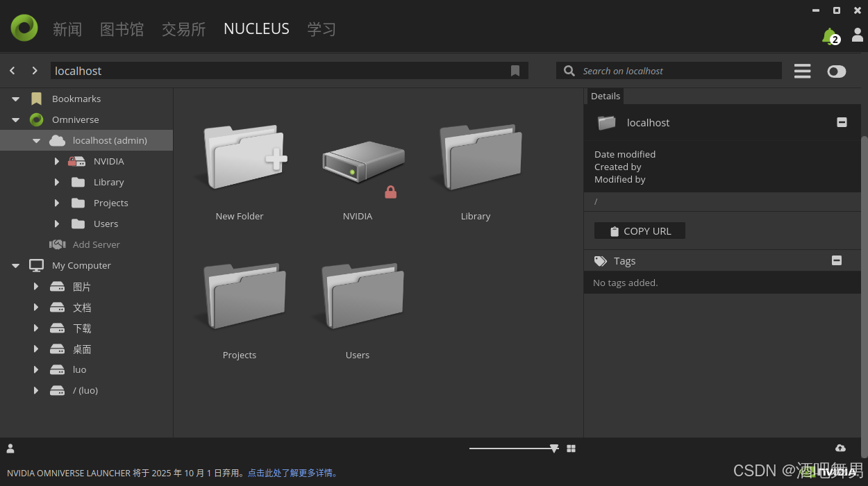Click the 文档 drive icon
Image resolution: width=868 pixels, height=486 pixels.
[x=57, y=307]
